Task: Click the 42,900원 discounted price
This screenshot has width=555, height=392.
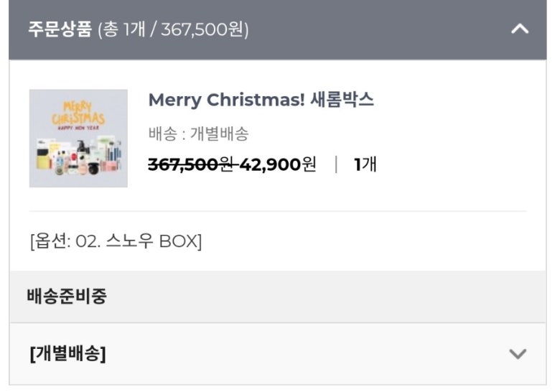Action: pyautogui.click(x=278, y=164)
